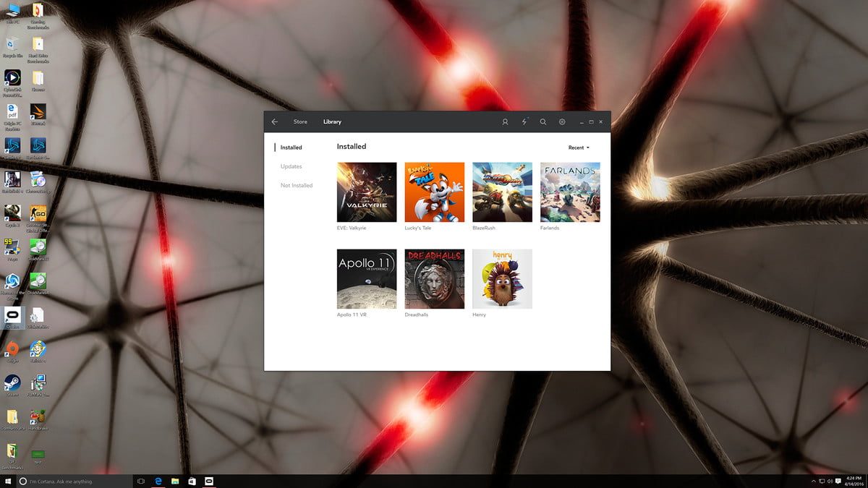Select Not Installed in the library sidebar
This screenshot has height=488, width=868.
[297, 186]
